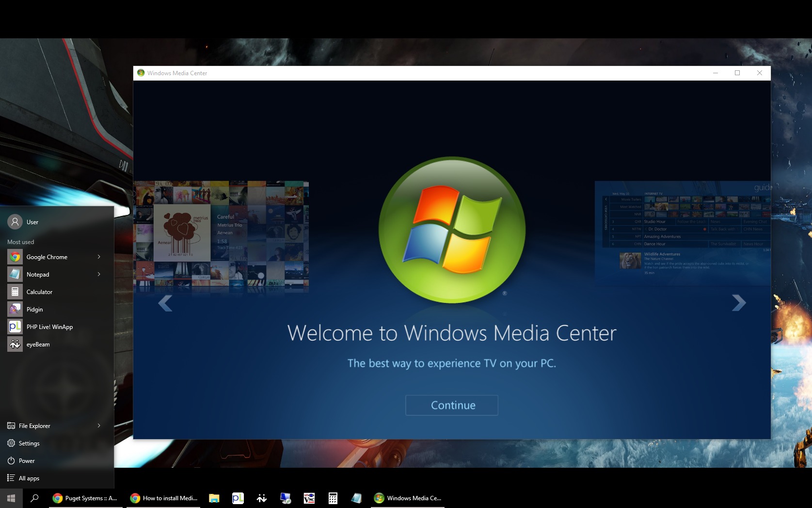Open Pidgin from the Start menu

[x=34, y=310]
